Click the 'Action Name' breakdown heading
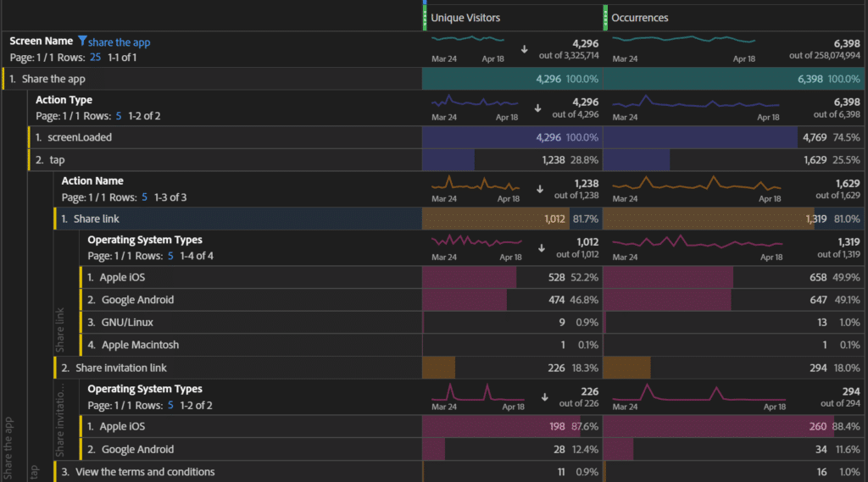Viewport: 868px width, 482px height. click(92, 181)
